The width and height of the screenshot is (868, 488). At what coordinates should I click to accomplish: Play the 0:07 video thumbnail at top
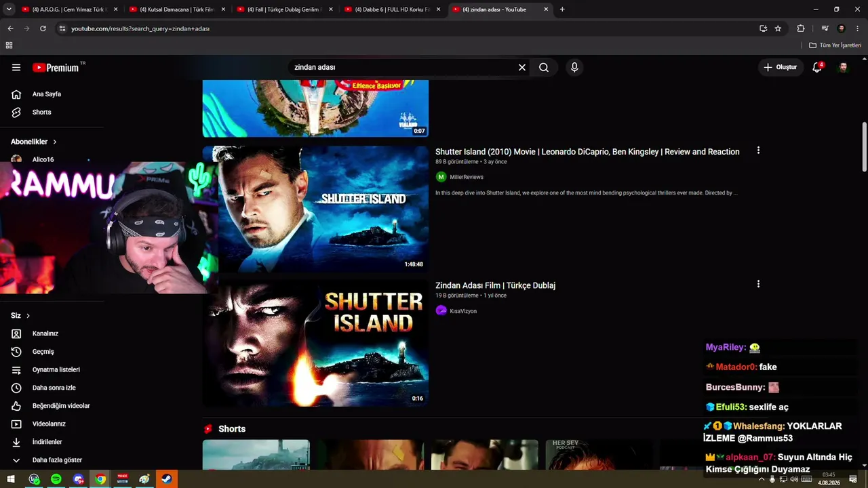click(315, 108)
